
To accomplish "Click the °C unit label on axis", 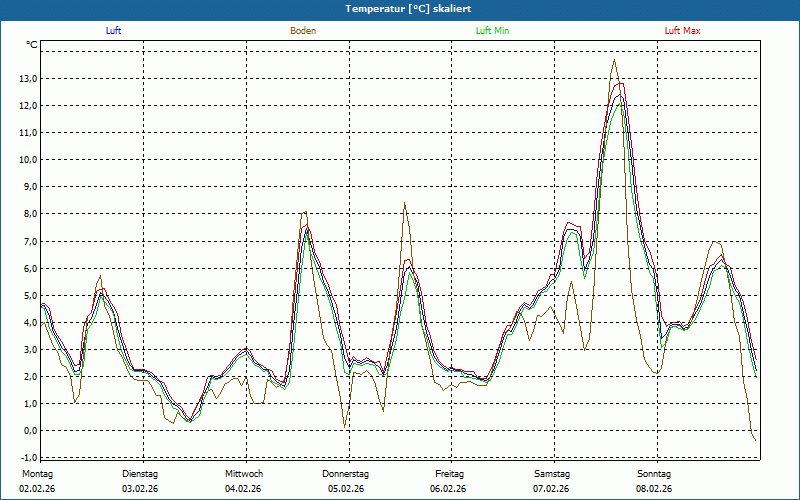I will (x=32, y=45).
